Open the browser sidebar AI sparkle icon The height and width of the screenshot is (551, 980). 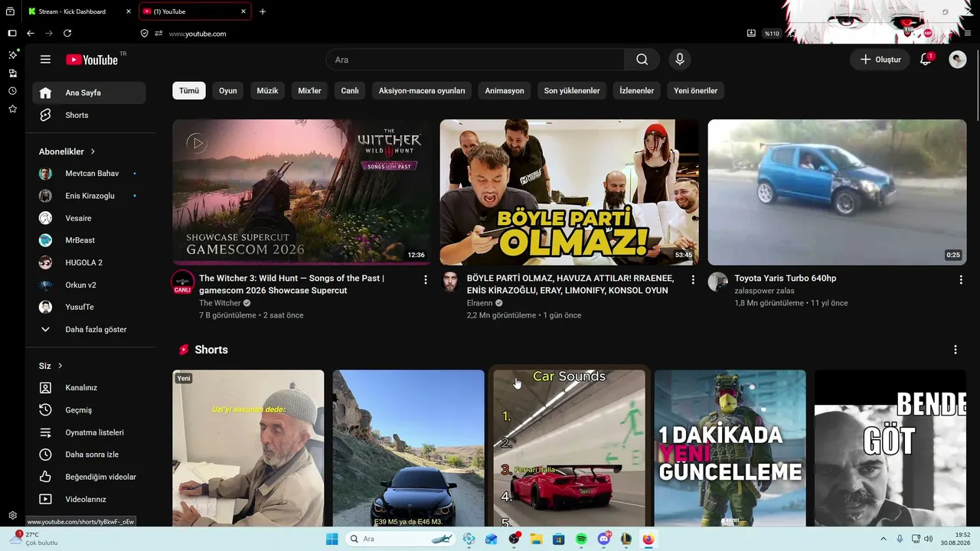pos(12,55)
